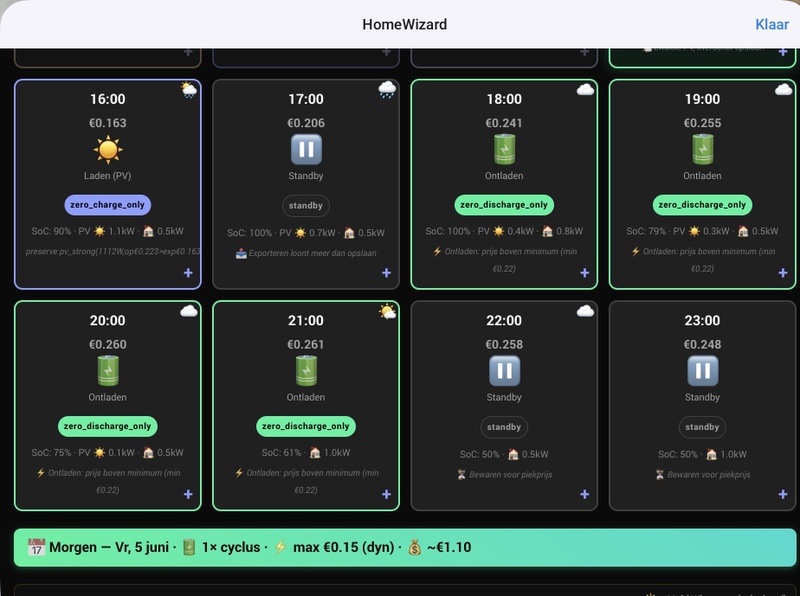Screen dimensions: 800x596
Task: Click the pause Standby icon at 23:00
Action: click(703, 371)
